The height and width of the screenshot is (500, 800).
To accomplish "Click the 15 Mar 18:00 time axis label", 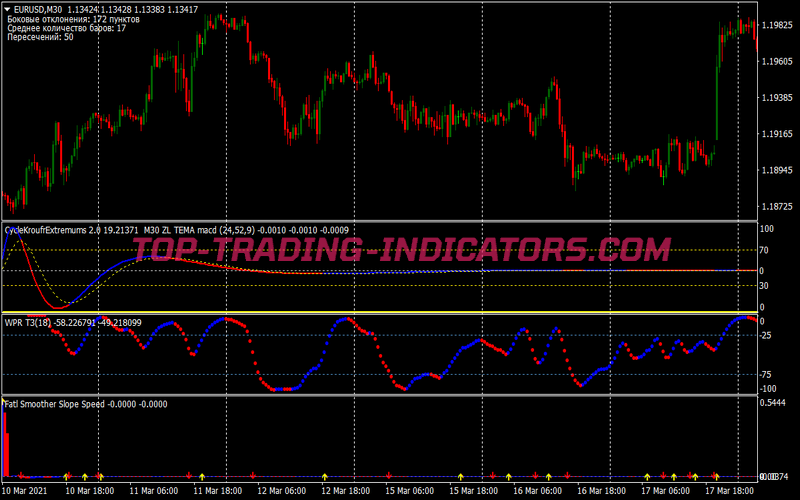I will coord(473,490).
